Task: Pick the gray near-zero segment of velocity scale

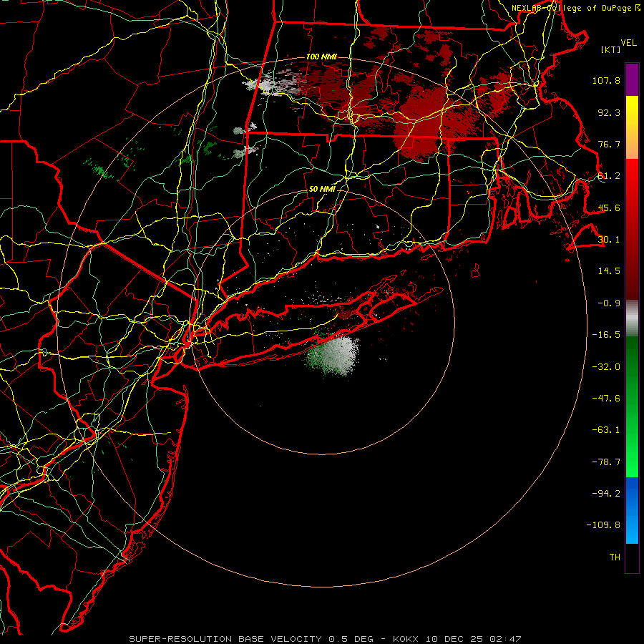Action: click(632, 318)
